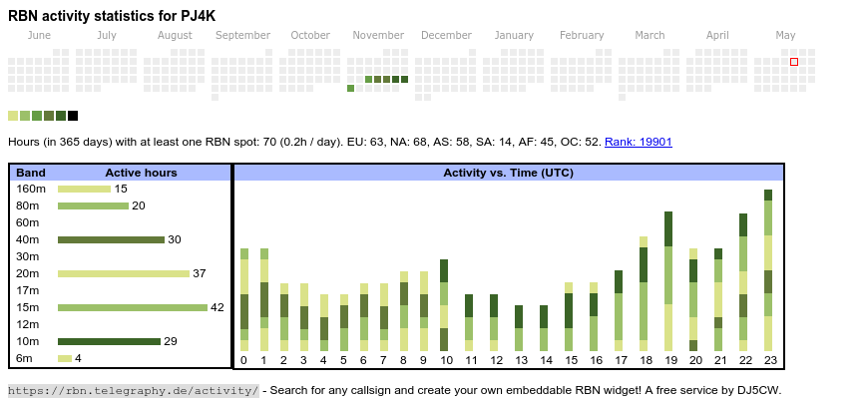Open the Rank: 19901 link

pyautogui.click(x=638, y=142)
